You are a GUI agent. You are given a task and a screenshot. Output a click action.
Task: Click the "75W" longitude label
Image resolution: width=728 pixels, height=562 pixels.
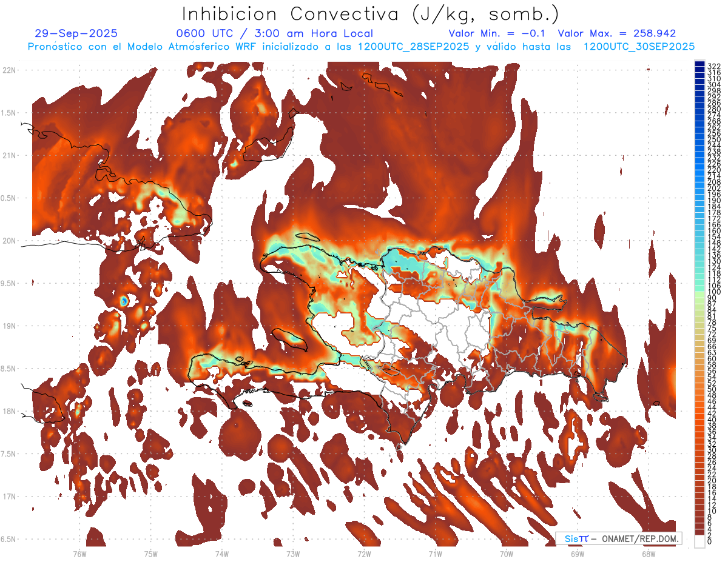coord(150,554)
